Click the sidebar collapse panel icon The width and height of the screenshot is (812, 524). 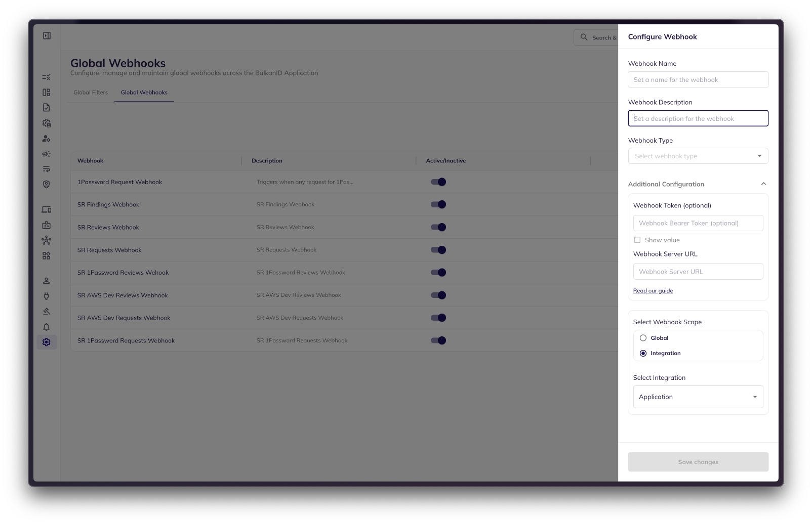pyautogui.click(x=47, y=36)
